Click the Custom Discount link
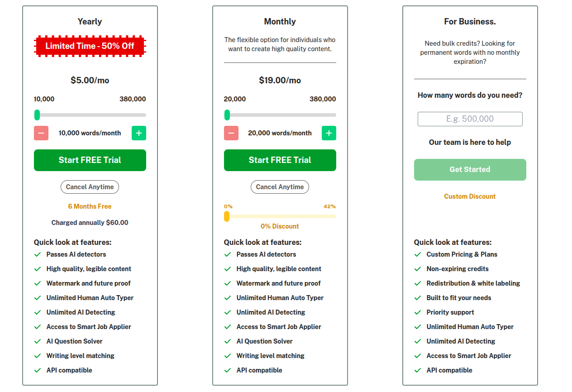This screenshot has height=392, width=572. coord(470,196)
